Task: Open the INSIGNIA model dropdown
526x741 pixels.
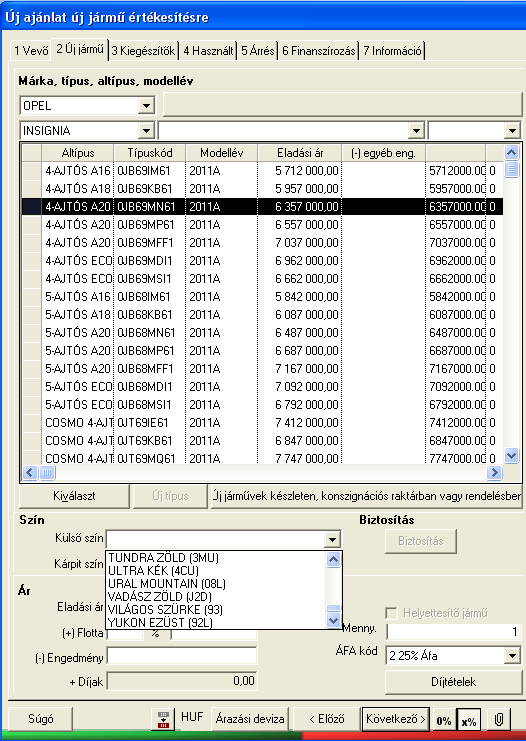Action: click(x=147, y=130)
